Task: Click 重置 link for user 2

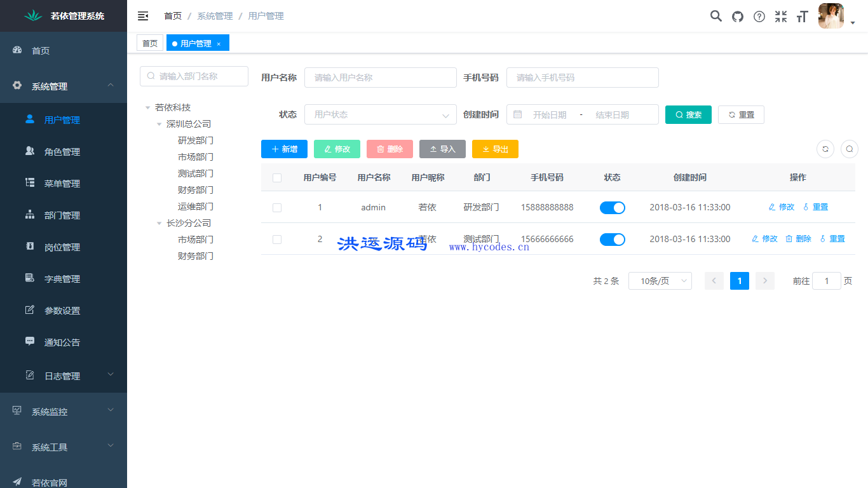Action: click(x=832, y=239)
